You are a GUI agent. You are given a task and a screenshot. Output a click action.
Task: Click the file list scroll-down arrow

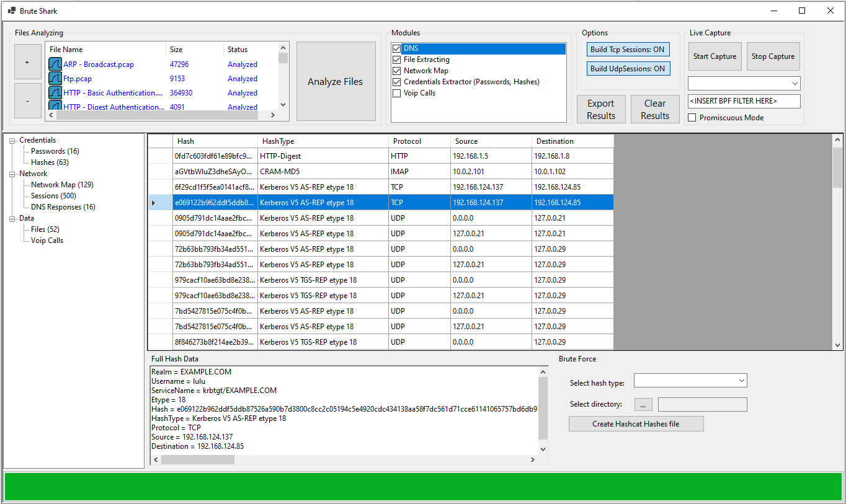(x=283, y=105)
